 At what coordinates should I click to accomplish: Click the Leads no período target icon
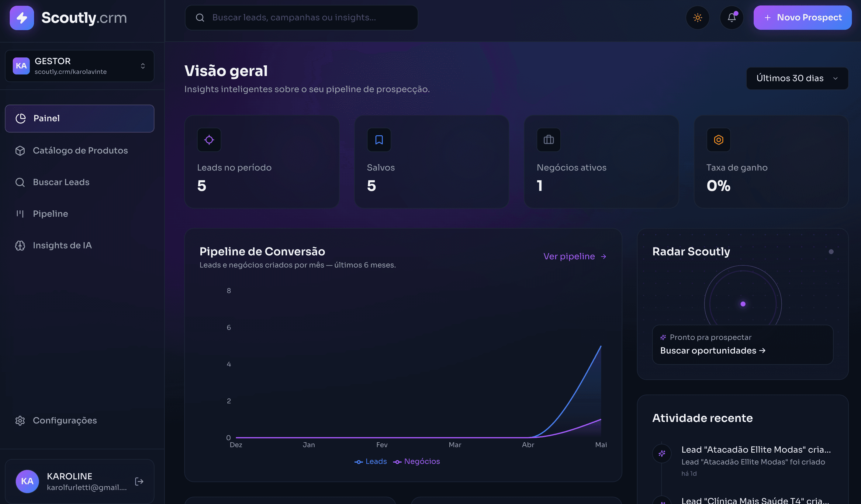(x=209, y=140)
